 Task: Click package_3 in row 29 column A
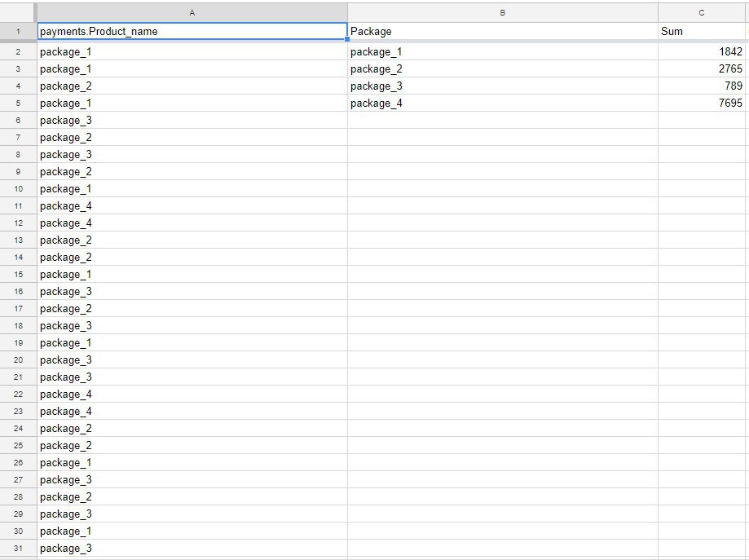click(192, 514)
